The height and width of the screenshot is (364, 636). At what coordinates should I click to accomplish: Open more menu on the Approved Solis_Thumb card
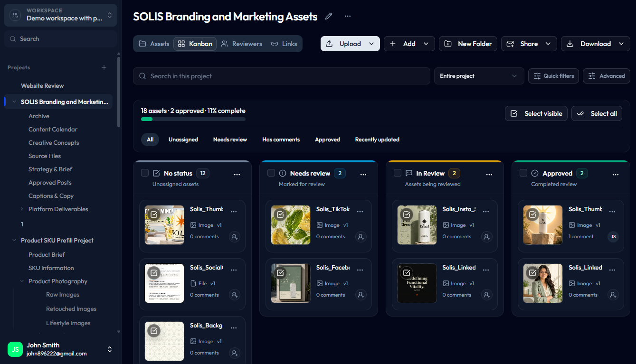click(x=612, y=212)
